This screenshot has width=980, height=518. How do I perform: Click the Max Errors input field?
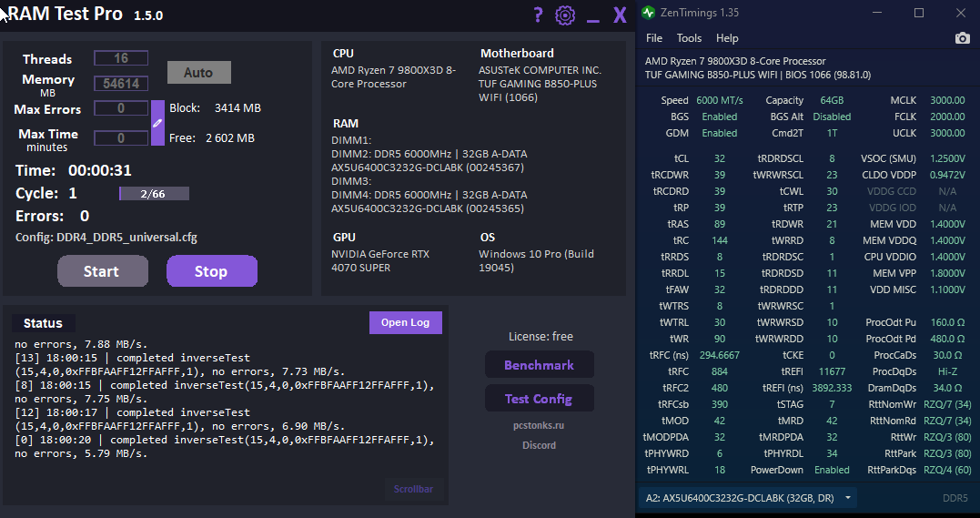pyautogui.click(x=121, y=108)
